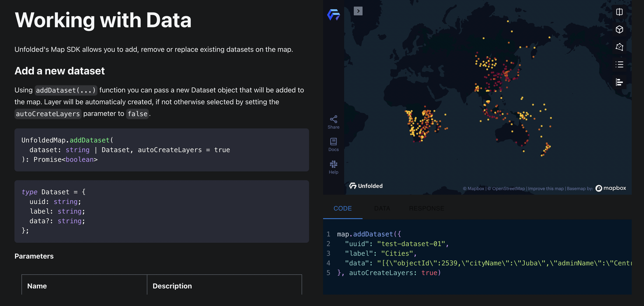644x306 pixels.
Task: Toggle 3D map view cube icon
Action: click(619, 30)
